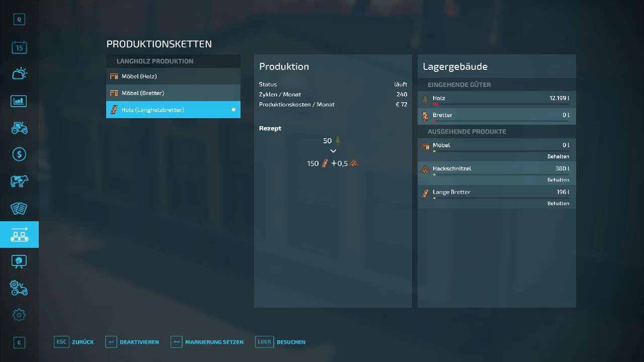The width and height of the screenshot is (644, 362).
Task: Open the price statistics chart page
Action: coord(19,101)
